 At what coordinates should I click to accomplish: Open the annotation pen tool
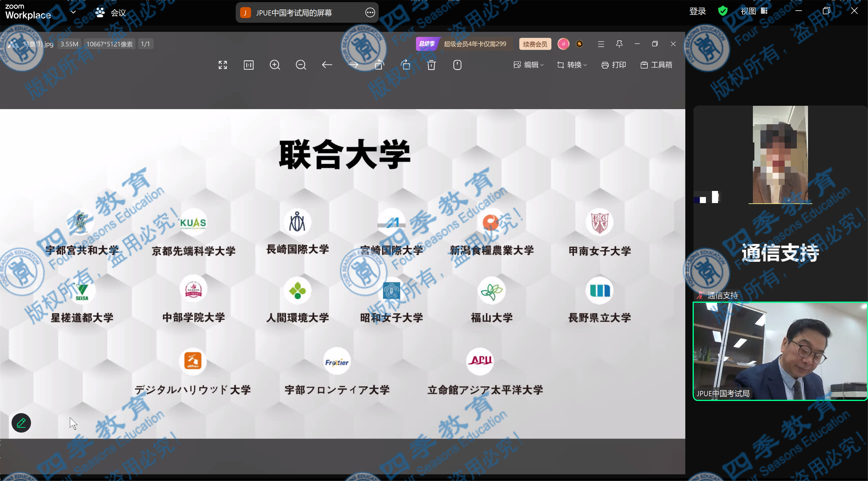tap(21, 423)
